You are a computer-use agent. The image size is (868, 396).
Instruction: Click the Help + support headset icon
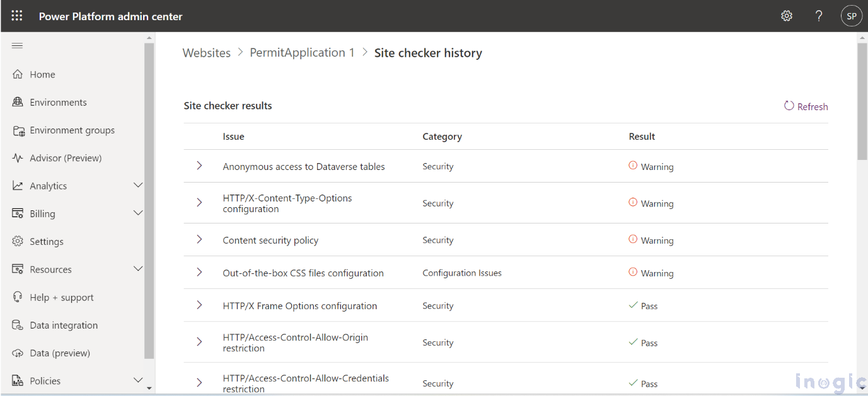18,297
